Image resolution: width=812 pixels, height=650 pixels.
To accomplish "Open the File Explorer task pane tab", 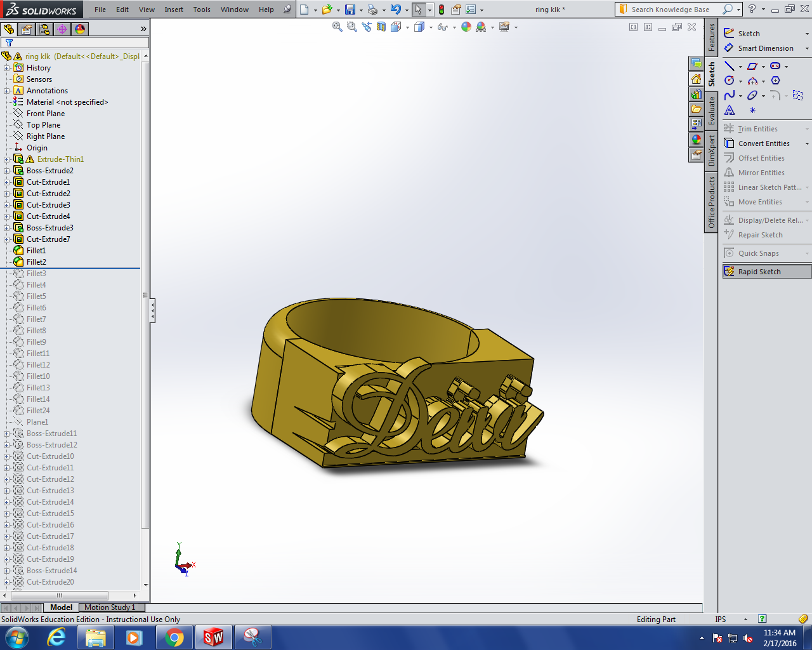I will pyautogui.click(x=697, y=110).
